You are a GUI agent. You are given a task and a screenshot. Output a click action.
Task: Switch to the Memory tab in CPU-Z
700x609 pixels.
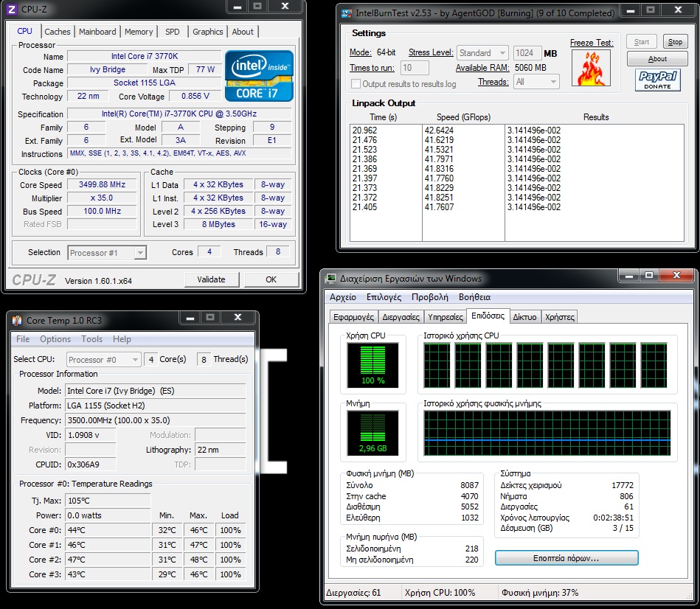(139, 32)
